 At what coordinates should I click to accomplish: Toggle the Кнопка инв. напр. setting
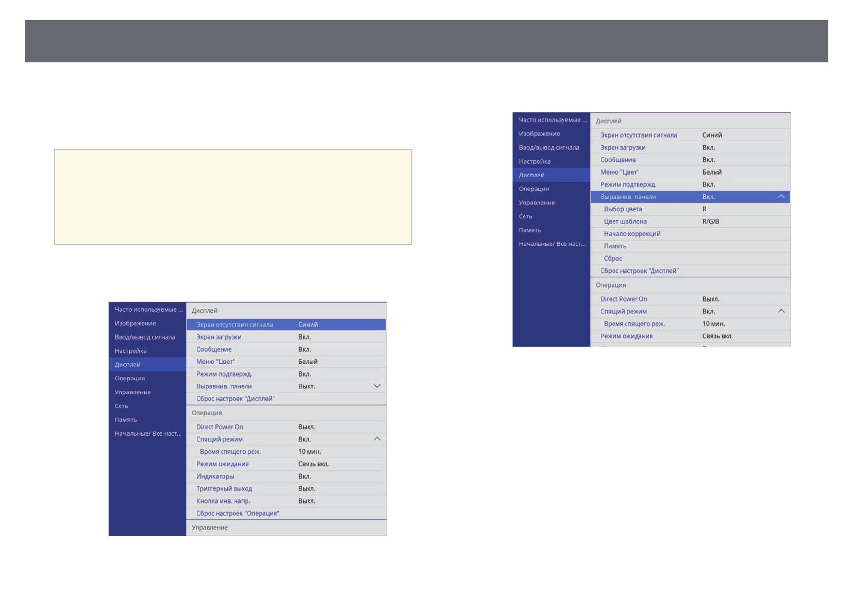(x=223, y=501)
